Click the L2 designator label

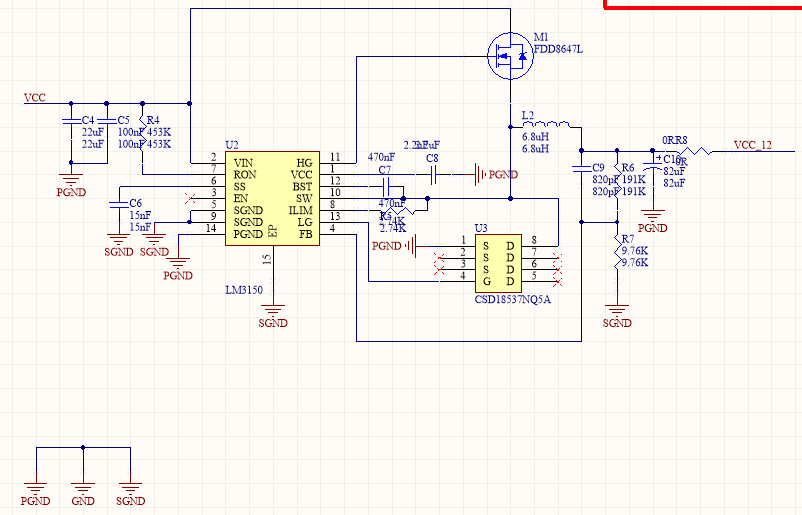pos(528,115)
